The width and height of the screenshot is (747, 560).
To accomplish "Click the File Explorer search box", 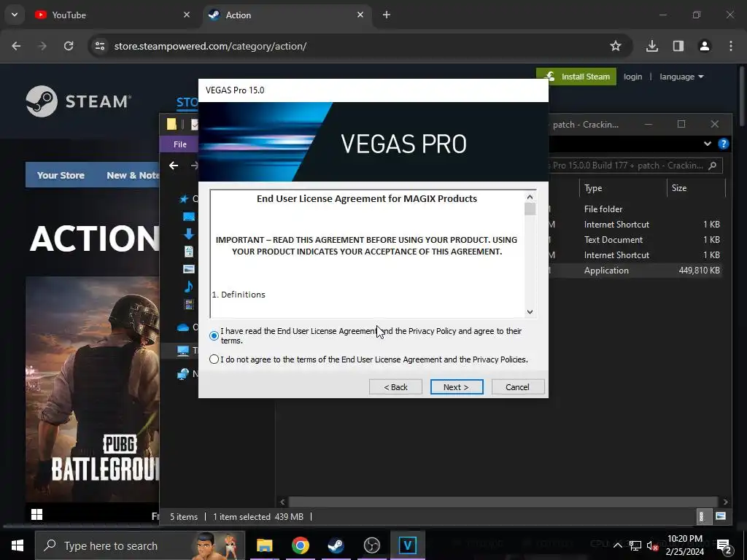I will coord(635,166).
